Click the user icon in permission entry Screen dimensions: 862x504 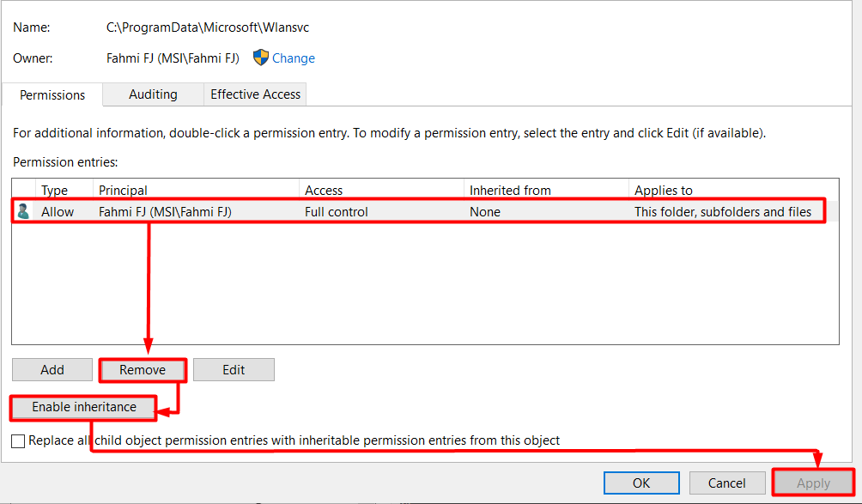pyautogui.click(x=23, y=211)
